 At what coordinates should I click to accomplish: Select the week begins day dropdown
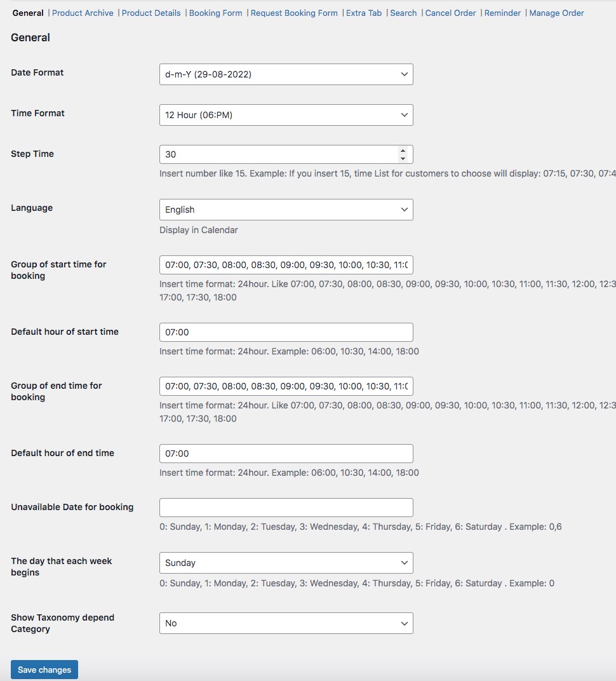pyautogui.click(x=286, y=563)
